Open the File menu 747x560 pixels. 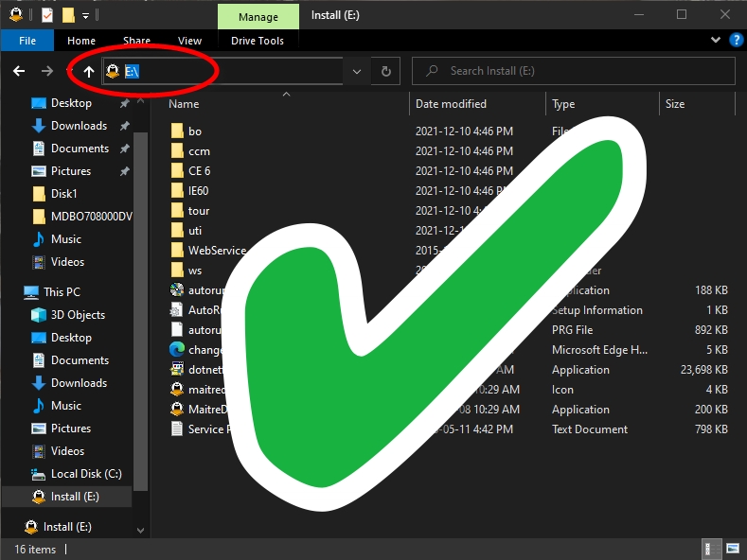click(27, 41)
